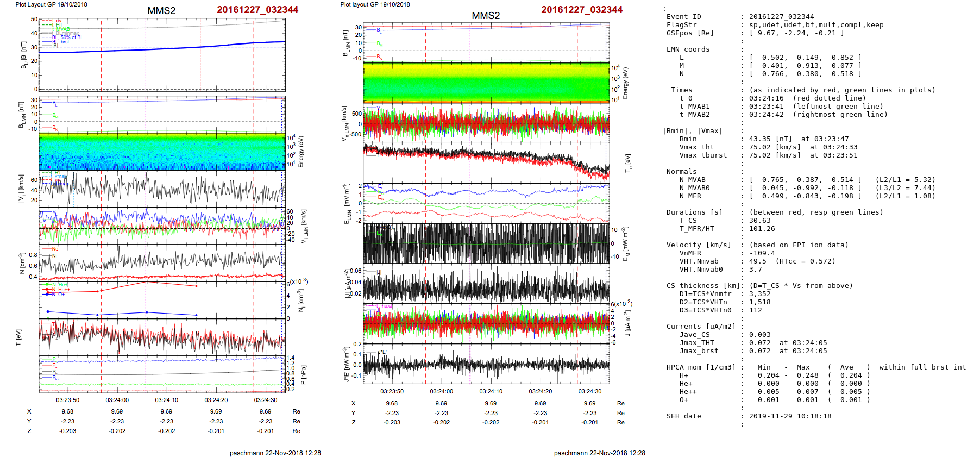Click the D3=TCS*VHTn0 thickness value 112
Image resolution: width=980 pixels, height=457 pixels.
click(x=755, y=310)
